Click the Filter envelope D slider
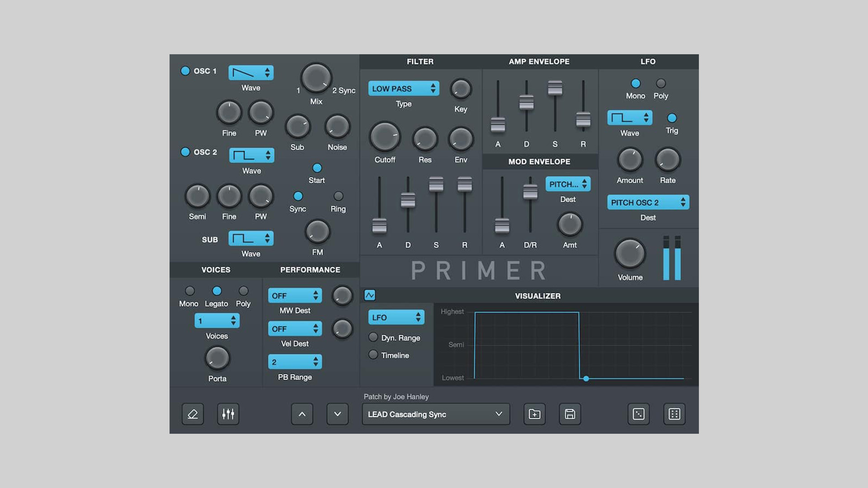Viewport: 868px width, 488px height. point(408,200)
